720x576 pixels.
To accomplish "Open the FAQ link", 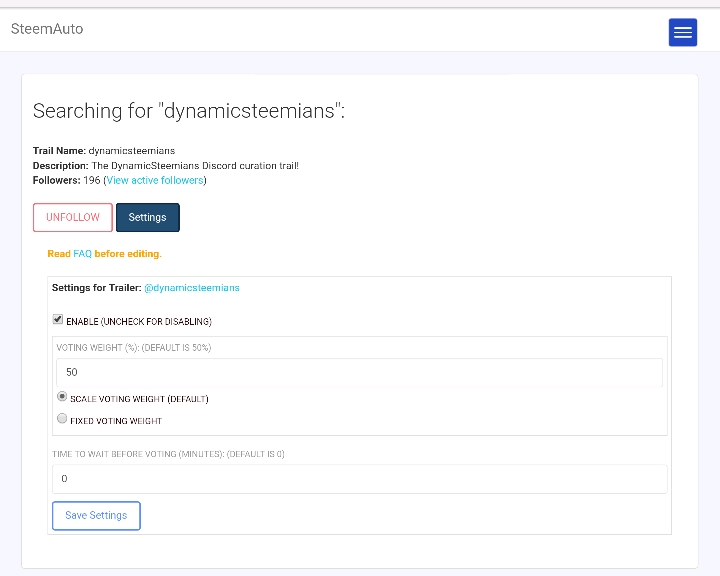I will pyautogui.click(x=83, y=254).
